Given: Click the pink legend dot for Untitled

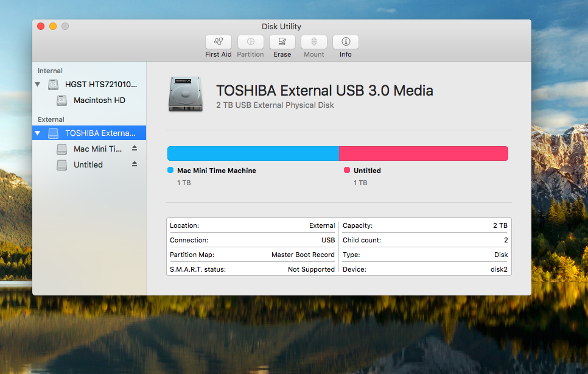Looking at the screenshot, I should pos(347,171).
